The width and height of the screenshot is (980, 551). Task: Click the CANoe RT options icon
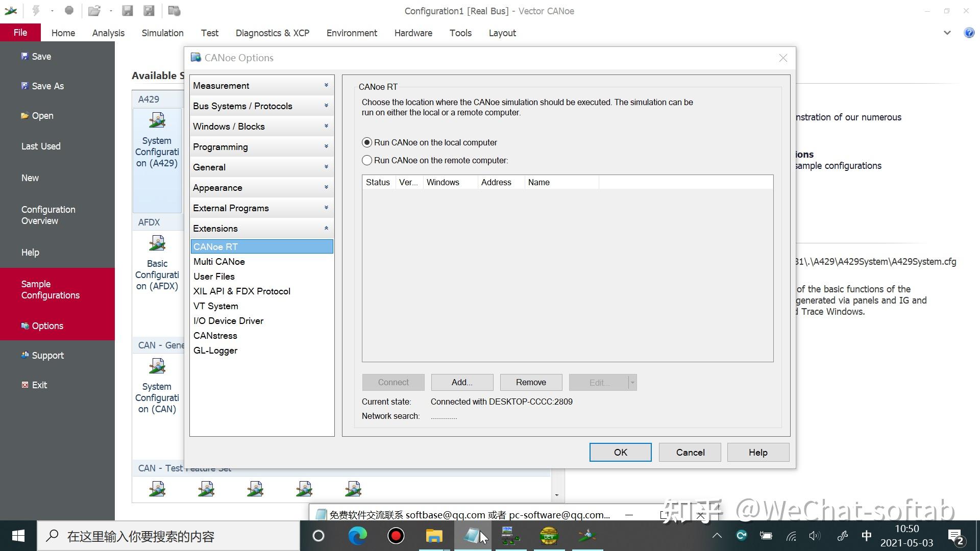pos(215,246)
